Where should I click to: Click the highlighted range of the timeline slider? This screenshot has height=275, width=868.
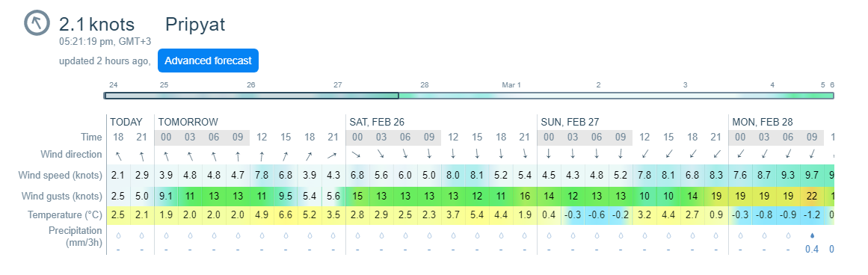pyautogui.click(x=251, y=96)
